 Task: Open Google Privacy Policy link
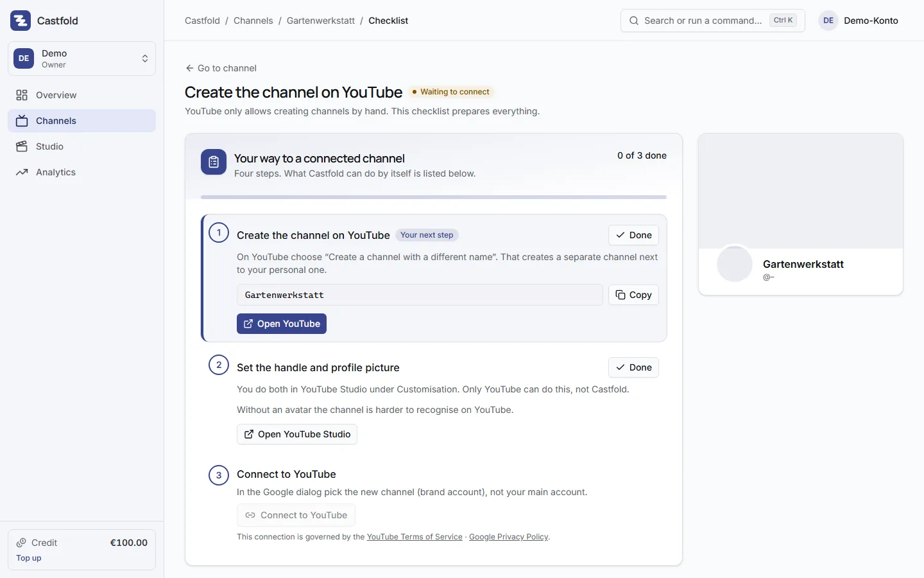click(x=509, y=537)
